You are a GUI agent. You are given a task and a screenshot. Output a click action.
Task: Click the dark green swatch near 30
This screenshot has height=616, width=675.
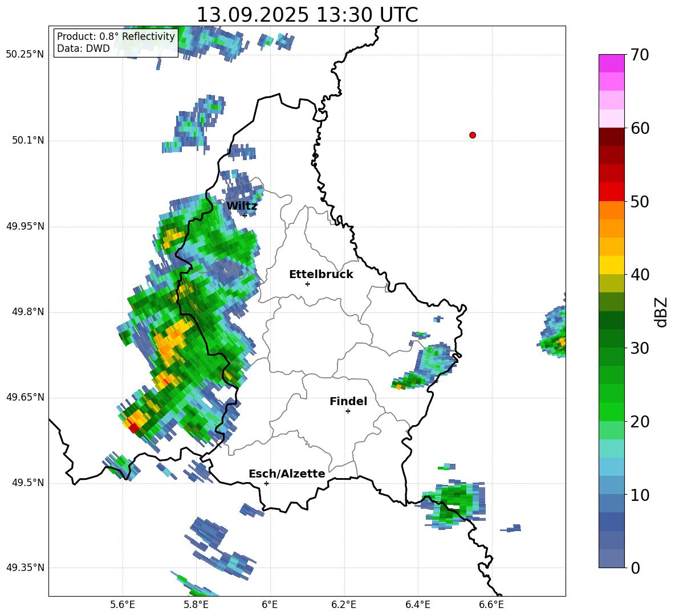click(x=611, y=338)
